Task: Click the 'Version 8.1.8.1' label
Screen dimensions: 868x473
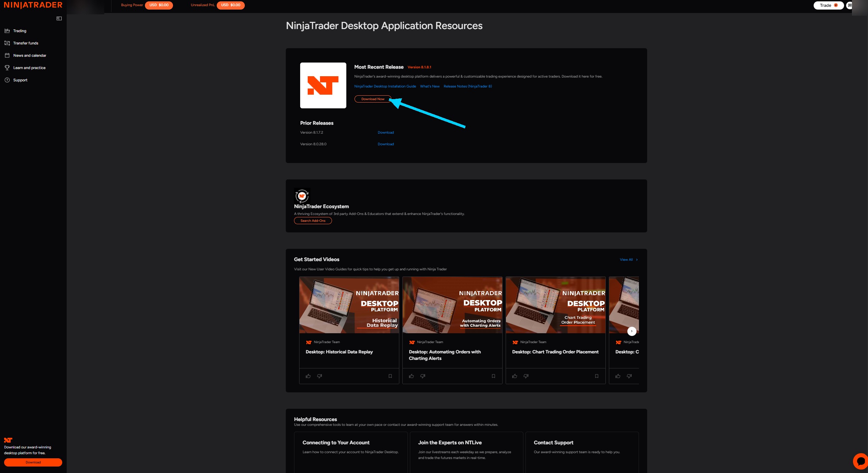Action: coord(419,67)
